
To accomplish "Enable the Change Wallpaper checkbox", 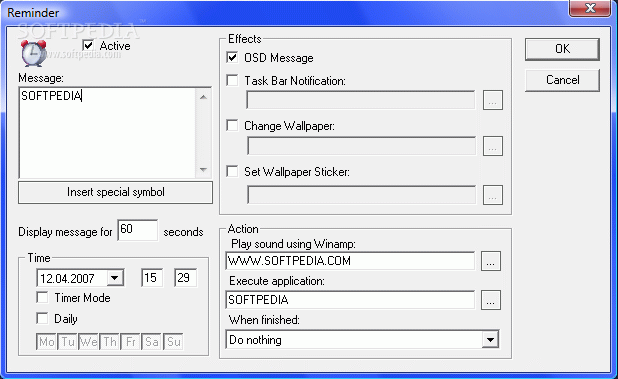I will click(x=233, y=126).
